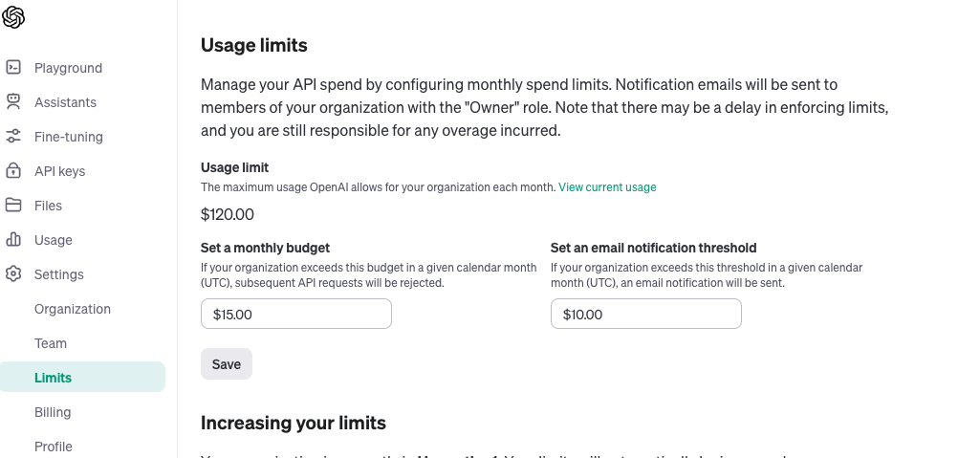
Task: Click the Fine-tuning sliders icon
Action: pyautogui.click(x=13, y=137)
